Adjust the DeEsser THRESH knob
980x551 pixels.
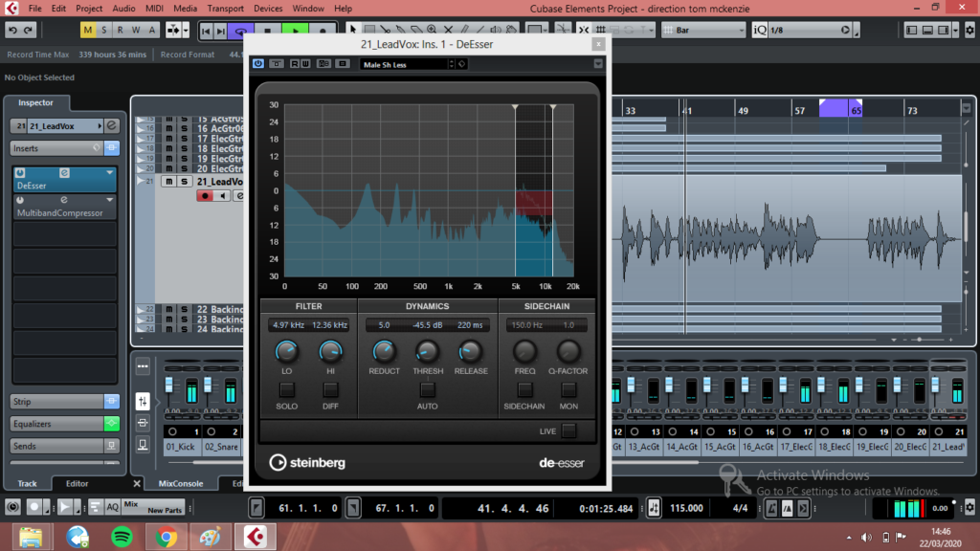428,352
